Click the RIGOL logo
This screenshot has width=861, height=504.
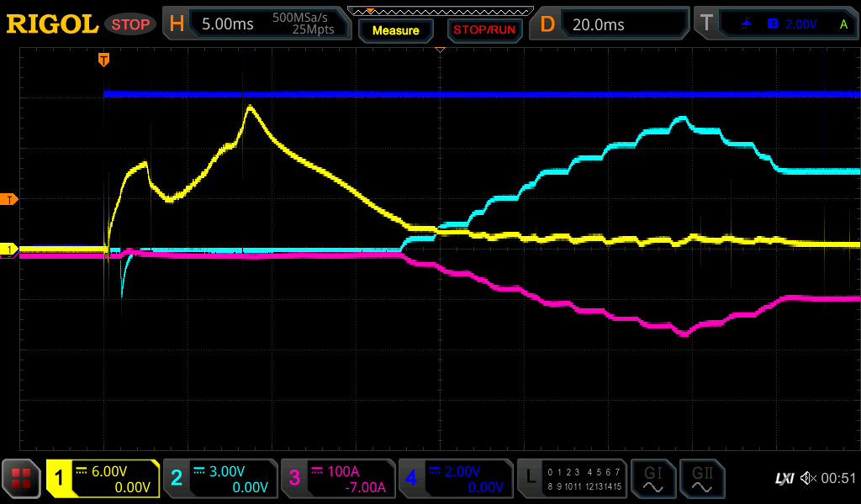(x=52, y=24)
